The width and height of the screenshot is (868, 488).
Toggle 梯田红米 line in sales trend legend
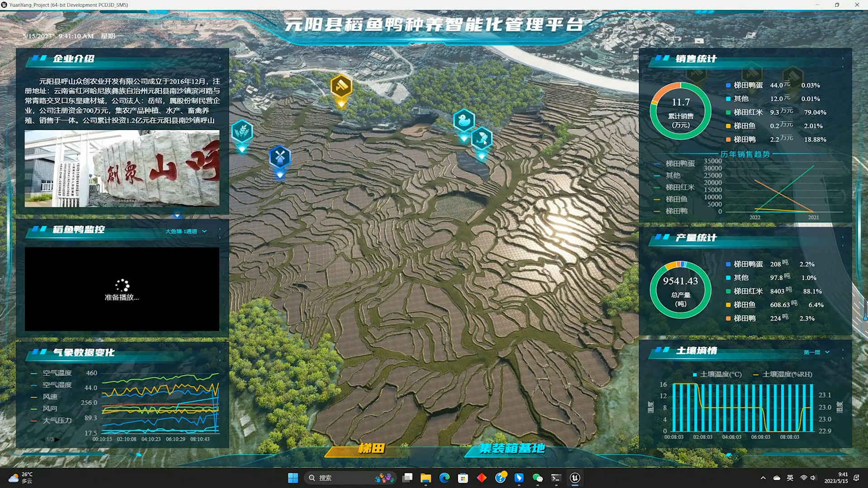(674, 187)
